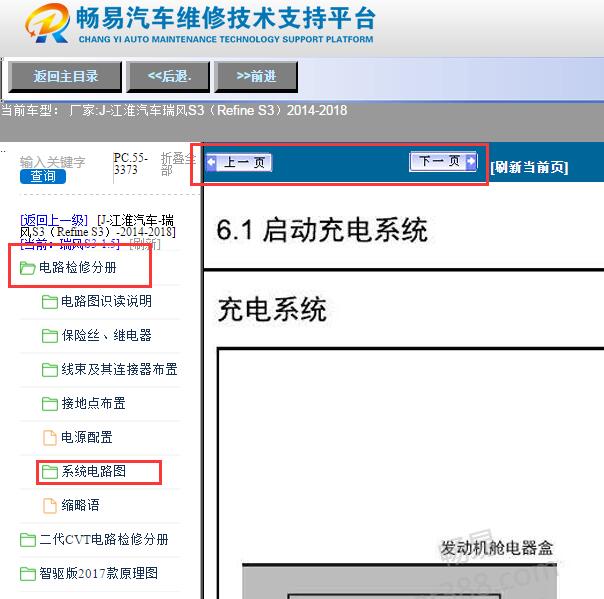Click the J-江淮汽车-瑞风S3 breadcrumb text
This screenshot has height=599, width=604.
pos(98,226)
